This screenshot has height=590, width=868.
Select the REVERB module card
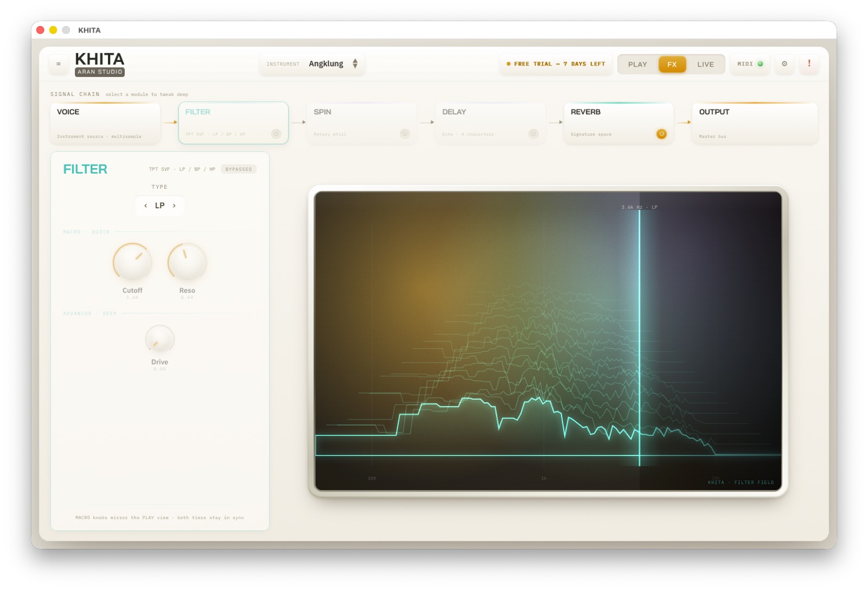tap(618, 123)
